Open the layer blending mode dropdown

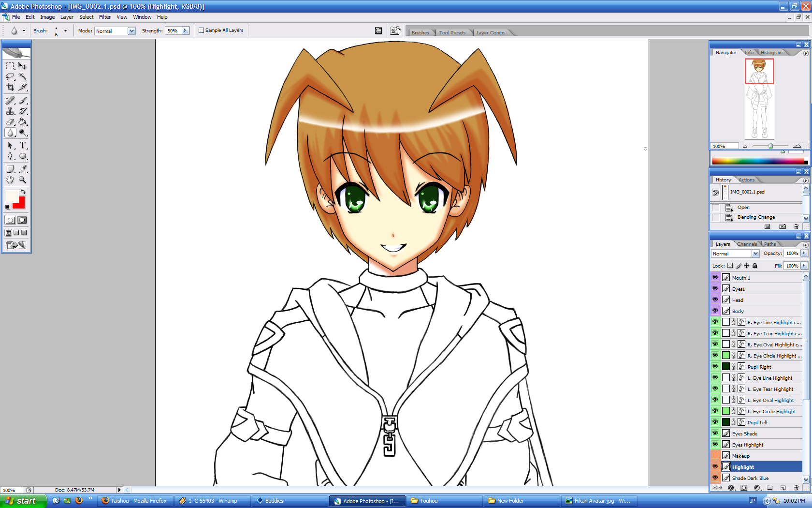pyautogui.click(x=755, y=254)
